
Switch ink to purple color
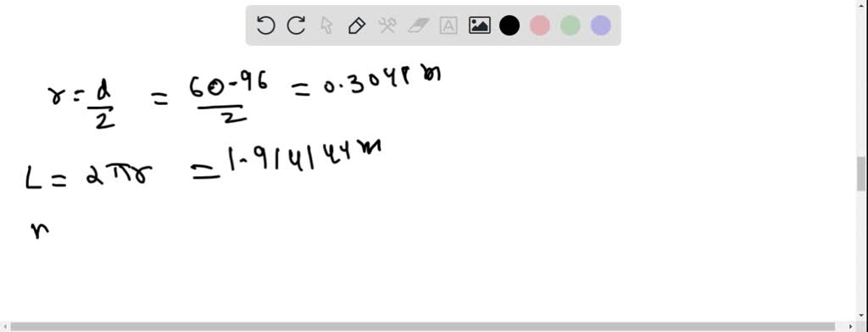click(x=601, y=25)
